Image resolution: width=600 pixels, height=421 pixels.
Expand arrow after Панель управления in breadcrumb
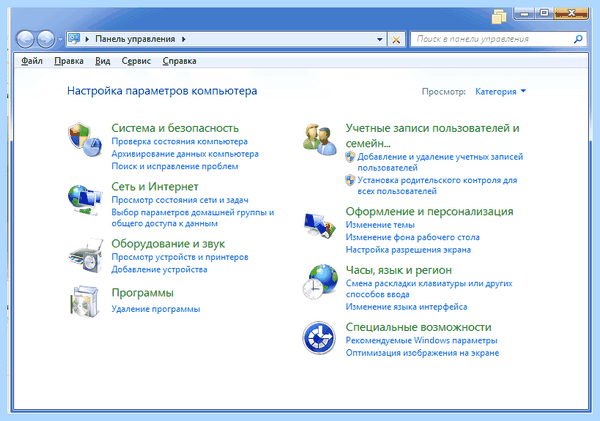point(184,39)
